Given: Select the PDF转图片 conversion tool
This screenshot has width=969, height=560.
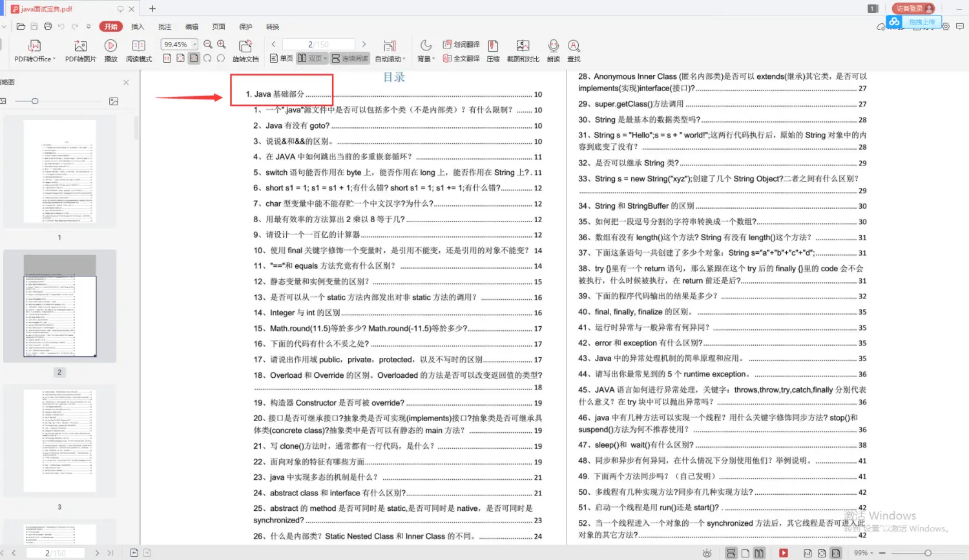Looking at the screenshot, I should (79, 50).
